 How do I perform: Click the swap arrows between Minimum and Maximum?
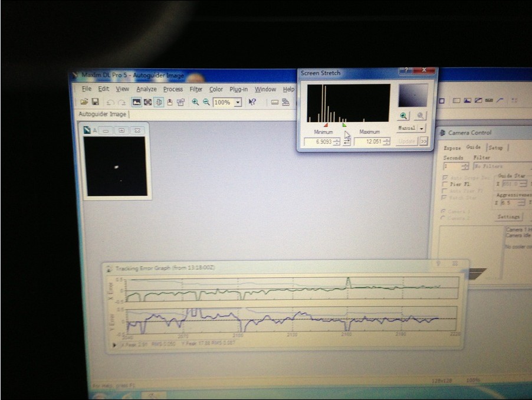click(x=347, y=142)
